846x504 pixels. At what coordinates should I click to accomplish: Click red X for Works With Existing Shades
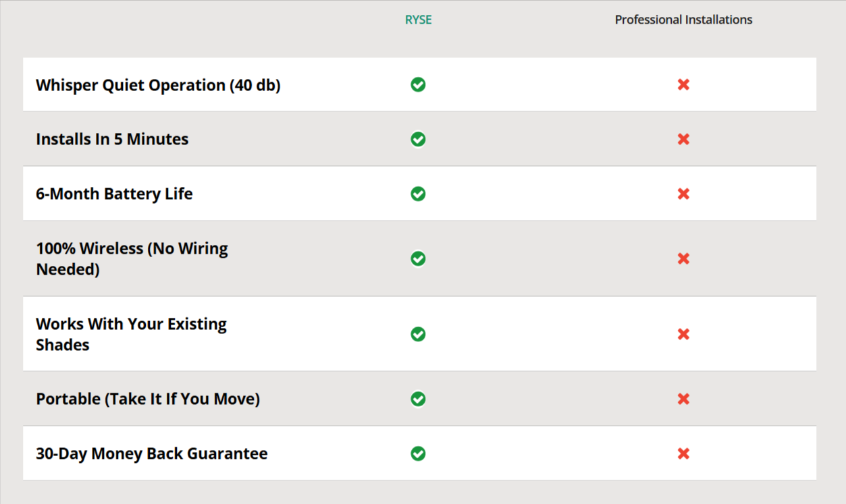683,334
